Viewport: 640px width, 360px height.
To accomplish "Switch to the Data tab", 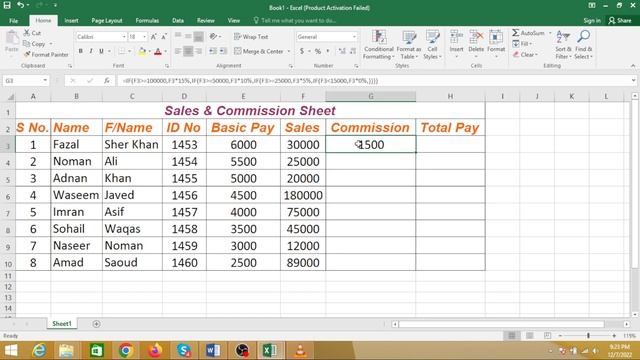I will tap(178, 20).
